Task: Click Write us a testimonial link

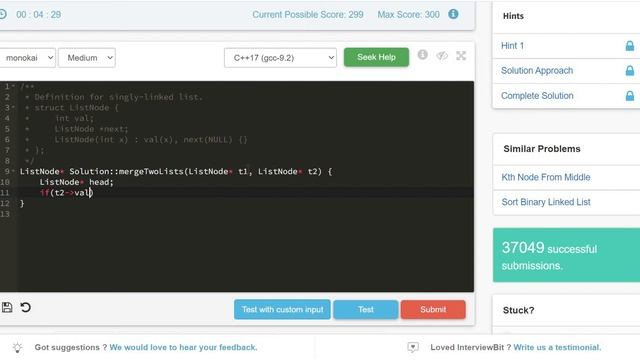Action: [557, 347]
